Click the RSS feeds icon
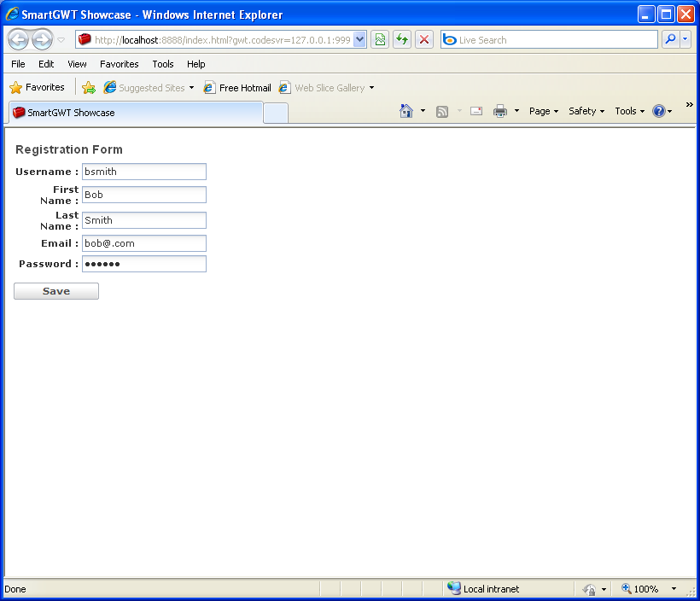This screenshot has width=700, height=601. click(x=442, y=111)
